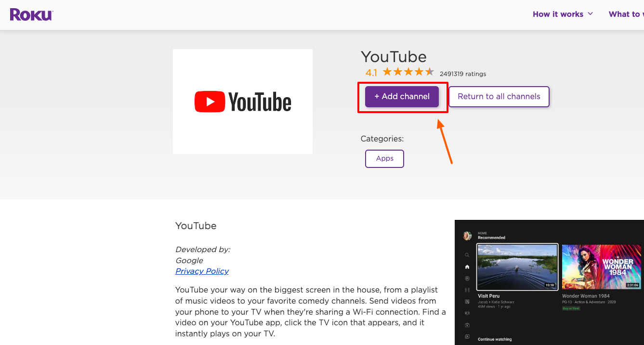Click the YouTube heading above the description
Screen dimensions: 644x345
click(196, 226)
